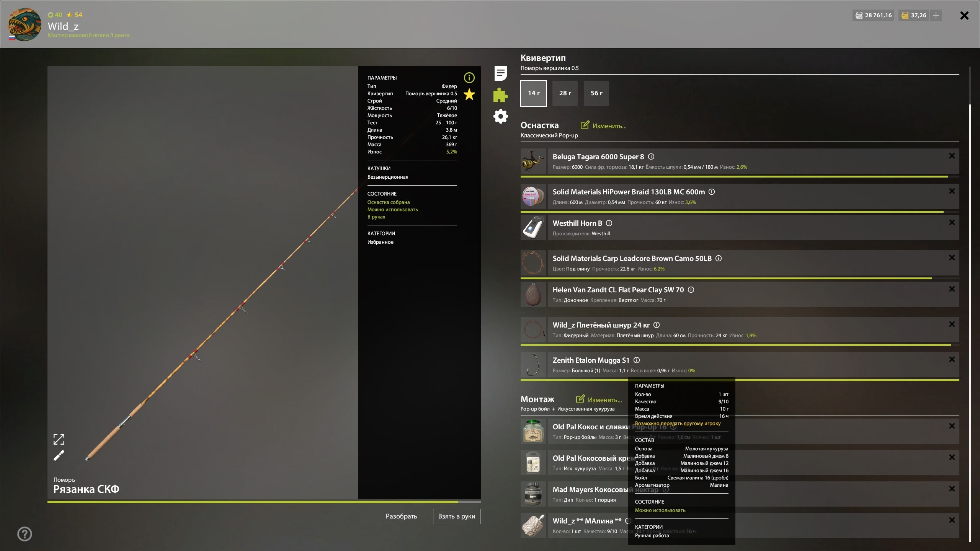Remove Zenith Etalon Mugga hook

coord(952,359)
